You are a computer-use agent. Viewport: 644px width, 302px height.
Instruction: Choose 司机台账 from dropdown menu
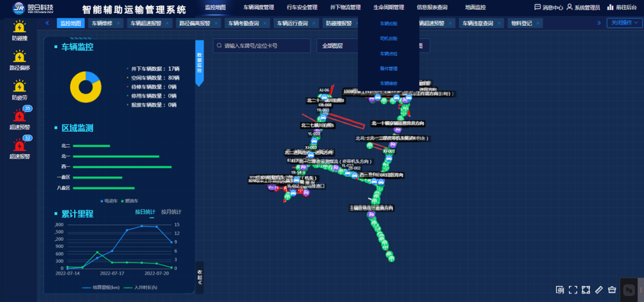[x=389, y=39]
